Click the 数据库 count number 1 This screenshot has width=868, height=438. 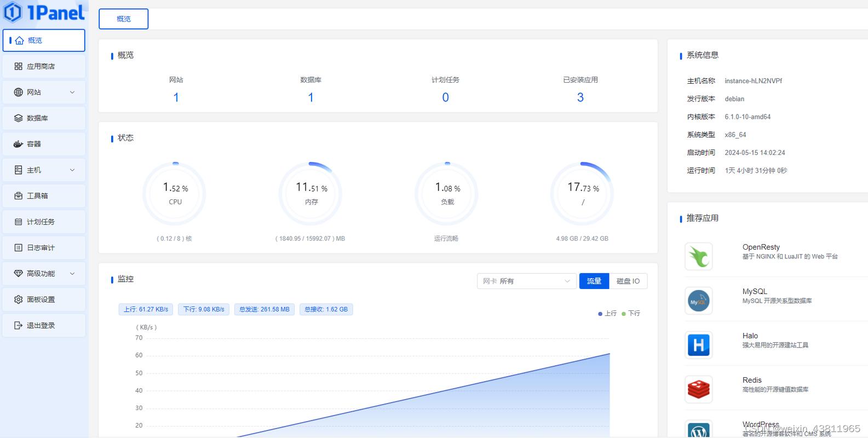tap(311, 97)
